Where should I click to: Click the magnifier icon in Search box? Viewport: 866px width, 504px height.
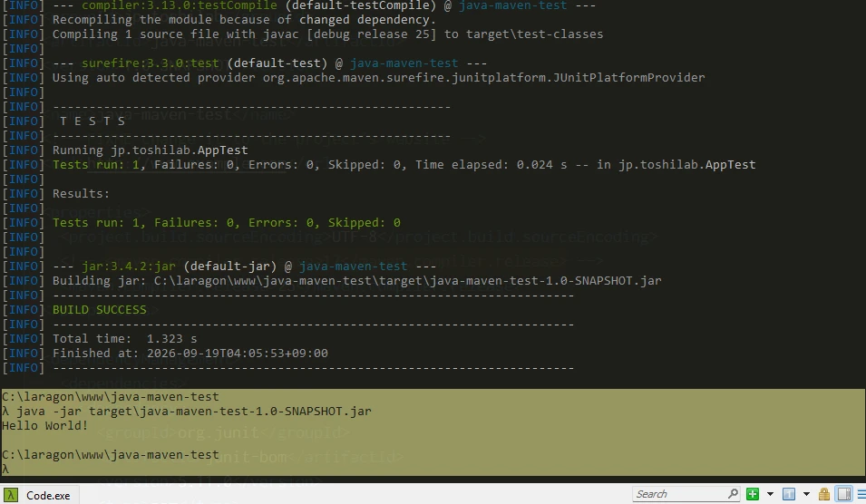(733, 493)
